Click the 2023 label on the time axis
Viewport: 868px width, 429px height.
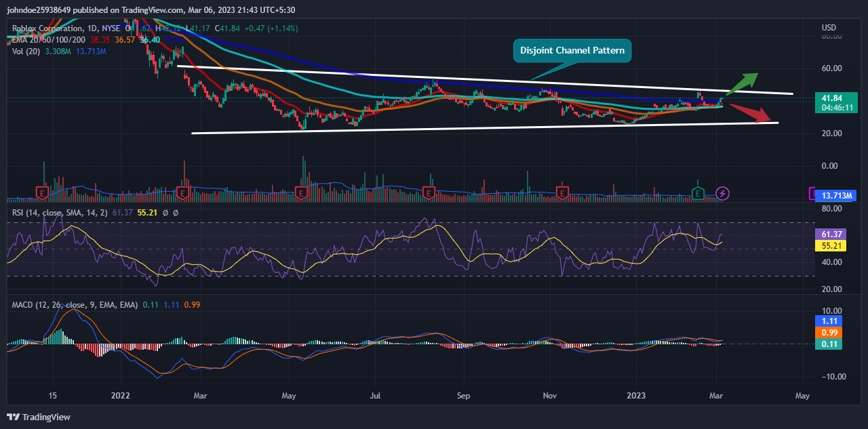click(x=637, y=394)
